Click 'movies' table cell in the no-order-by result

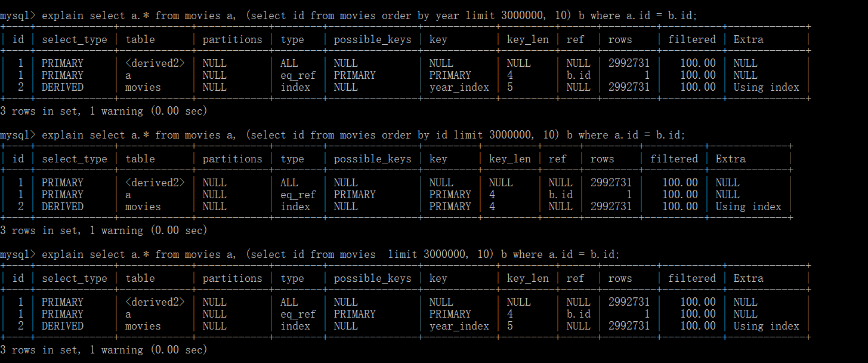click(143, 326)
